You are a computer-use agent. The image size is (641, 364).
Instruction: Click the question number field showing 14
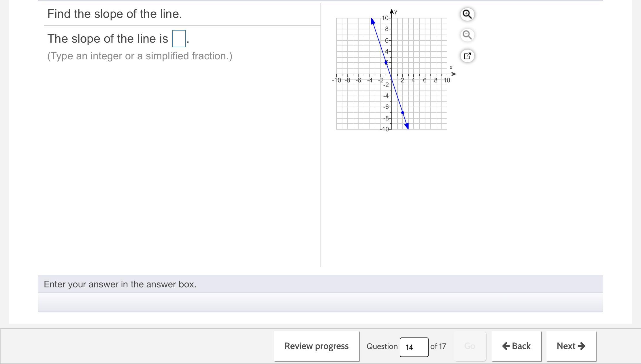tap(414, 347)
